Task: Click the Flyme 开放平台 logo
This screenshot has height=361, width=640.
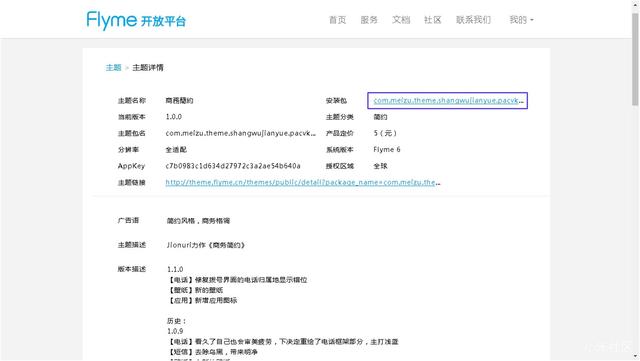Action: pos(136,20)
